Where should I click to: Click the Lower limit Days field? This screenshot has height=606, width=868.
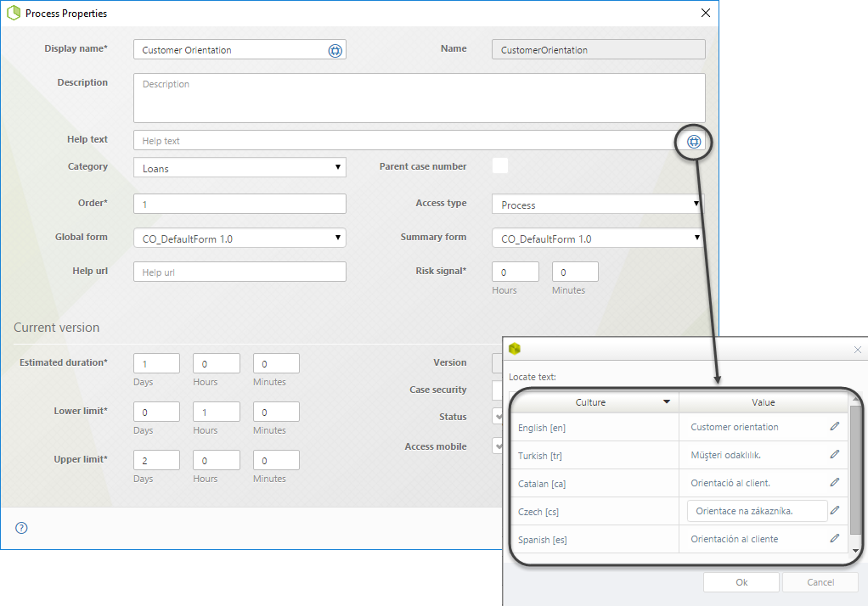(156, 412)
